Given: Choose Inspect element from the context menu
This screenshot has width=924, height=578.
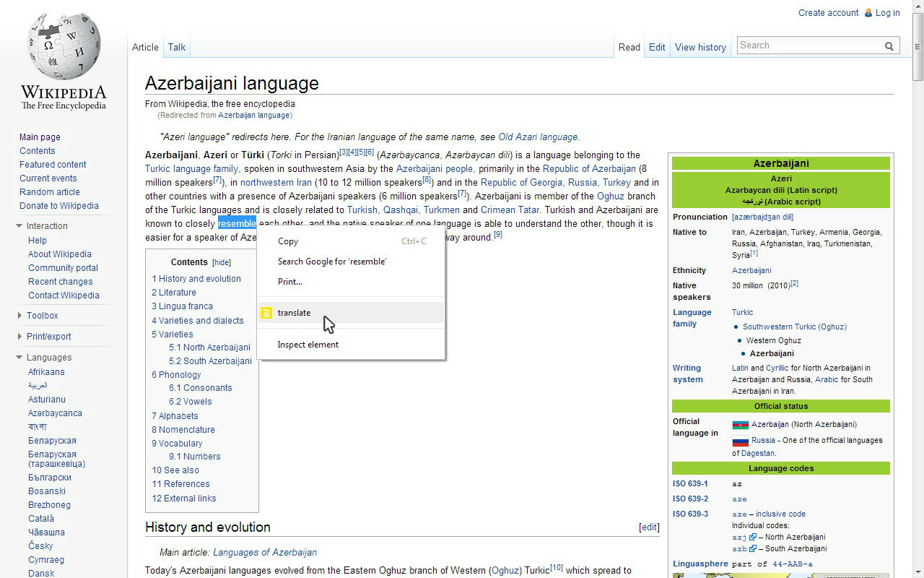Looking at the screenshot, I should click(x=308, y=345).
